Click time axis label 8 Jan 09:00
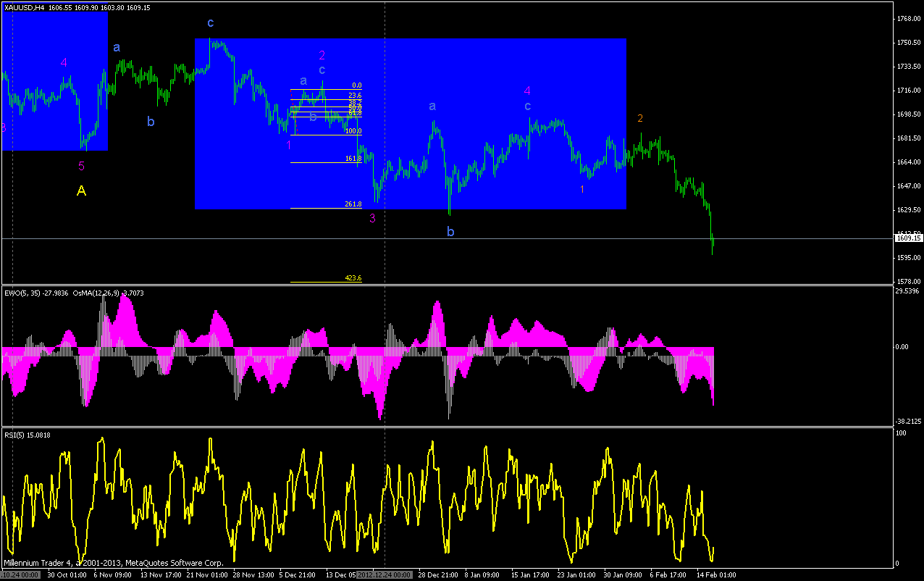Viewport: 924px width, 581px height. tap(482, 575)
